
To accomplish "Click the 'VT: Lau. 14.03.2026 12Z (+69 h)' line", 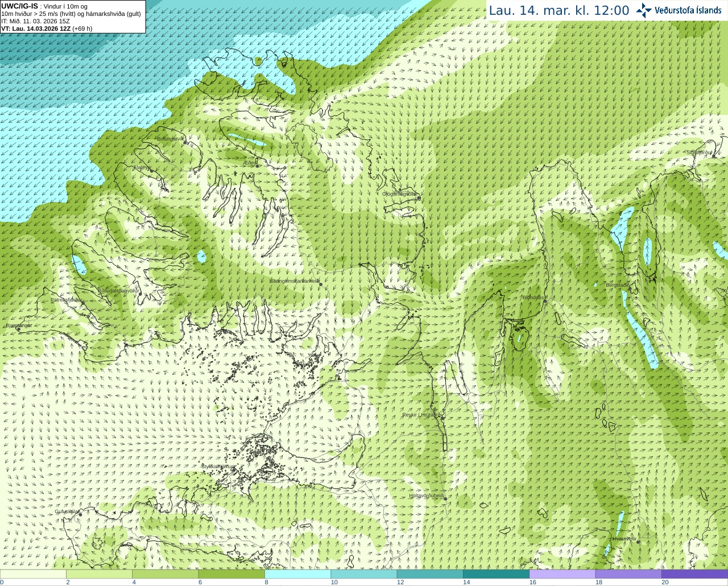I will (47, 28).
